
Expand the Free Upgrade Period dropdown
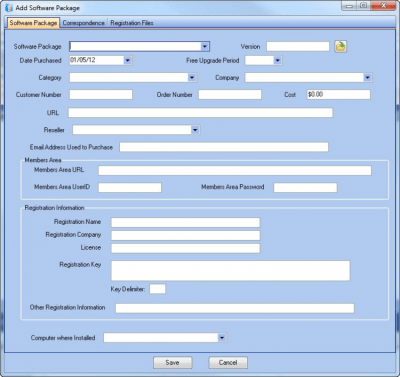[x=278, y=61]
